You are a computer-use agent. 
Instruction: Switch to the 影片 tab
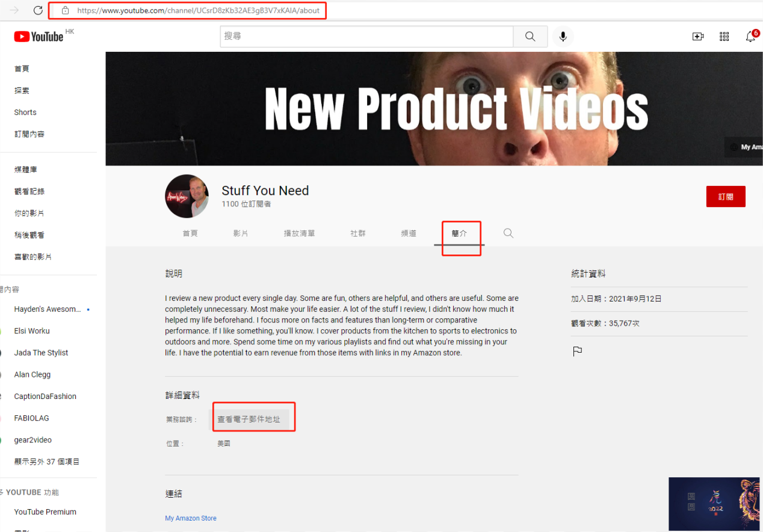pyautogui.click(x=241, y=234)
